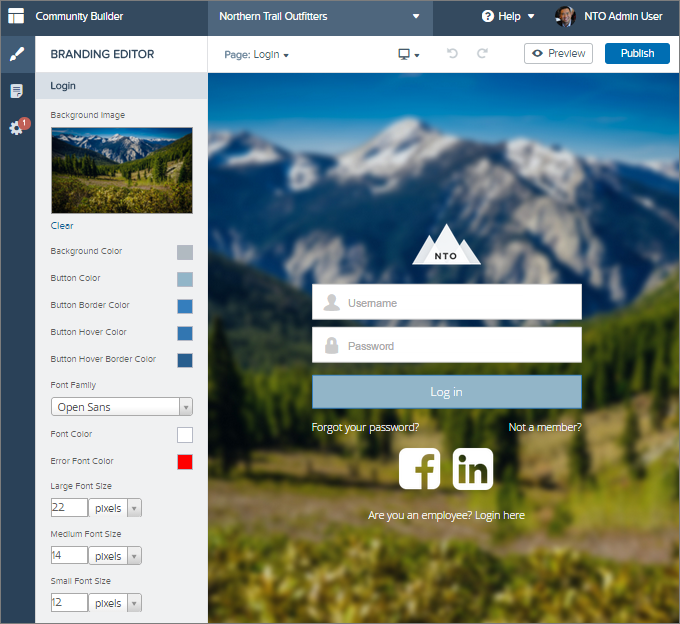Open Settings gear icon with notification badge
This screenshot has height=624, width=680.
[x=17, y=127]
